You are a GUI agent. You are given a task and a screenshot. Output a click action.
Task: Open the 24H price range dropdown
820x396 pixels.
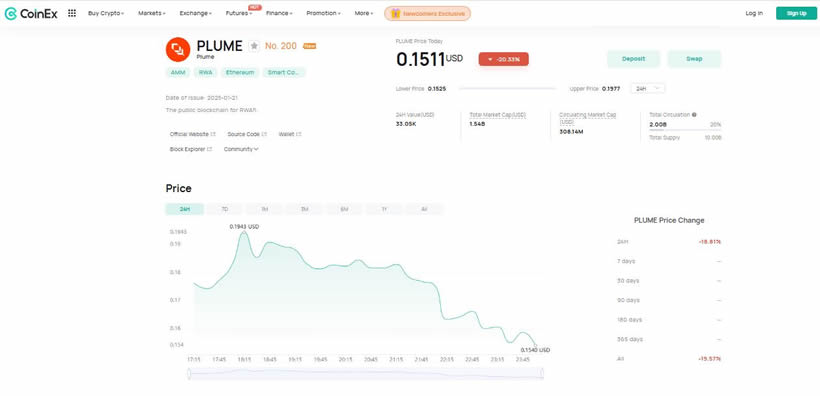tap(647, 88)
